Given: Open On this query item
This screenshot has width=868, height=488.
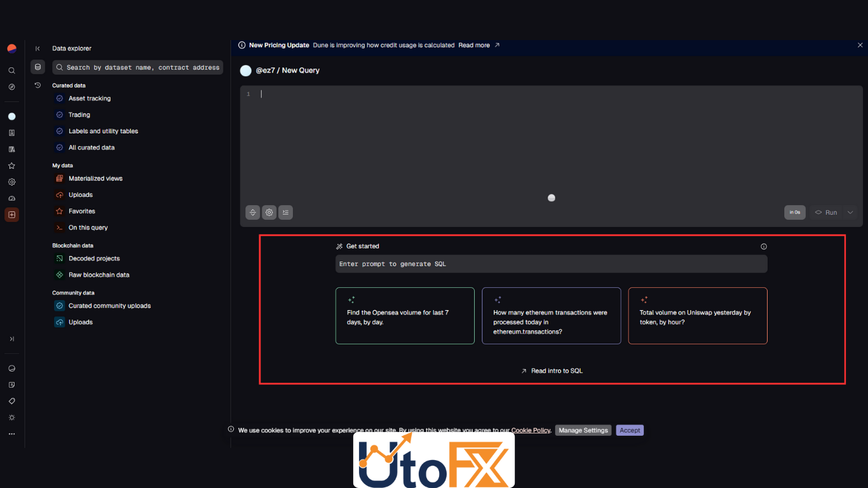Looking at the screenshot, I should [x=88, y=227].
